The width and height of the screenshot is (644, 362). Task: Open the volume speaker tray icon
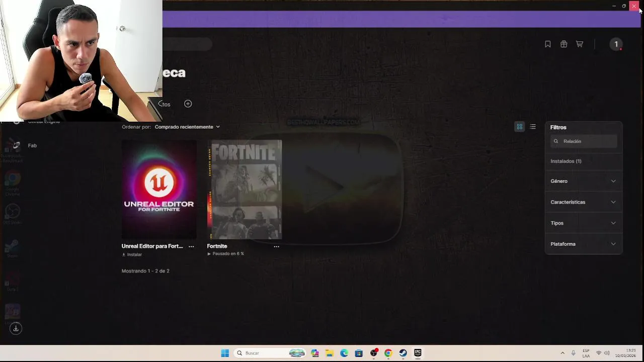pos(607,353)
